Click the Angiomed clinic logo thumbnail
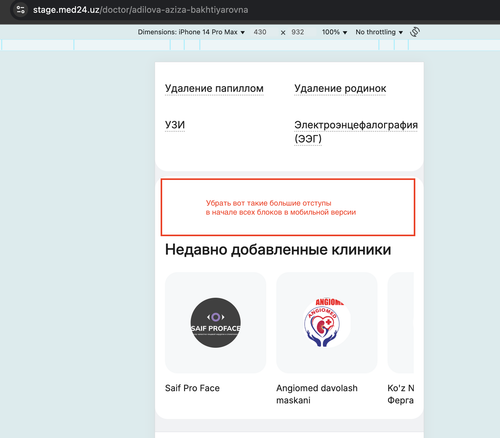This screenshot has height=438, width=500. (327, 322)
